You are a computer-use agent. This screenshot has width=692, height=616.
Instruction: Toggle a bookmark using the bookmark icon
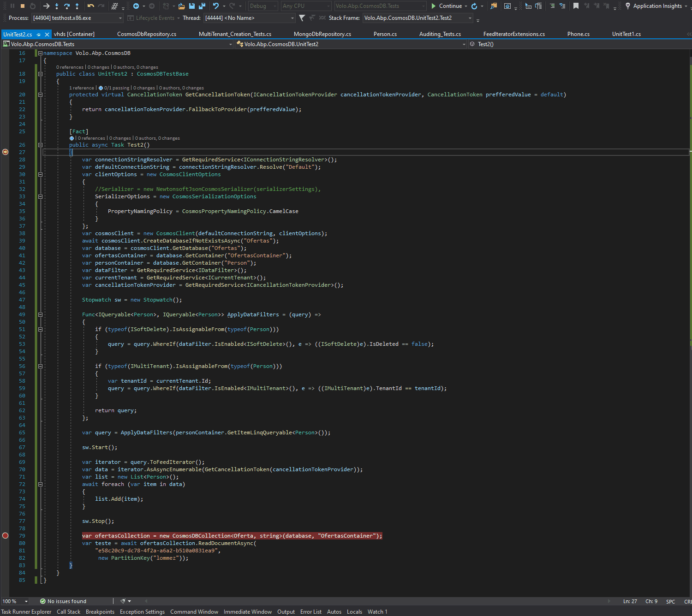click(x=576, y=6)
